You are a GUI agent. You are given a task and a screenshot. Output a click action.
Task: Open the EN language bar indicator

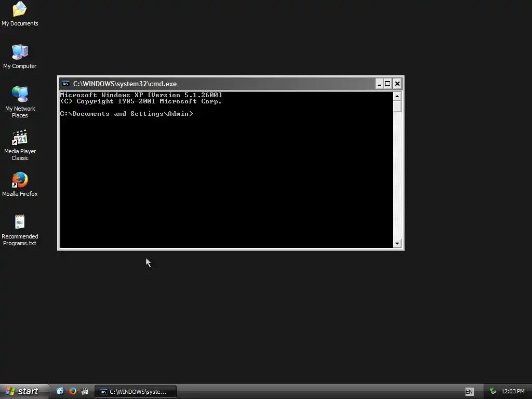tap(469, 392)
